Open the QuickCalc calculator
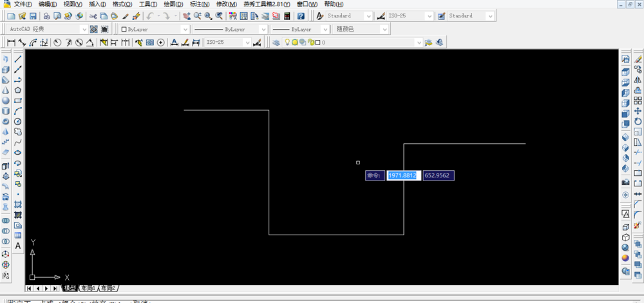Viewport: 644px width, 303px height. coord(287,16)
